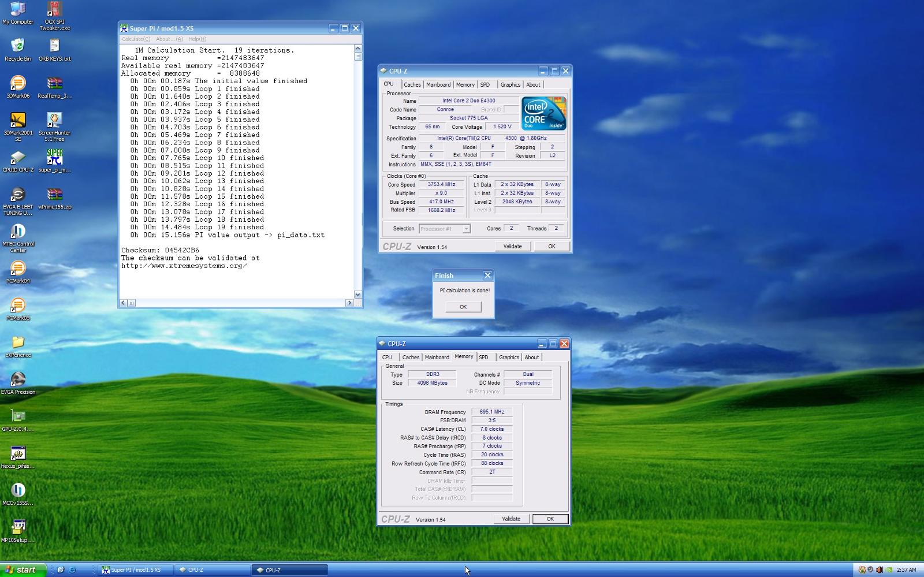
Task: Switch to Caches tab in lower CPU-Z
Action: tap(411, 357)
